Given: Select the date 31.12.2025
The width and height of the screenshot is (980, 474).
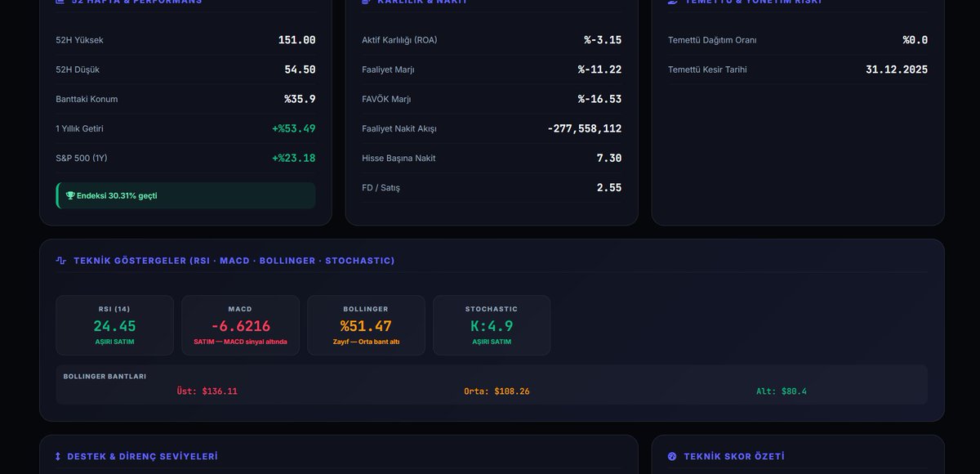Looking at the screenshot, I should 897,69.
